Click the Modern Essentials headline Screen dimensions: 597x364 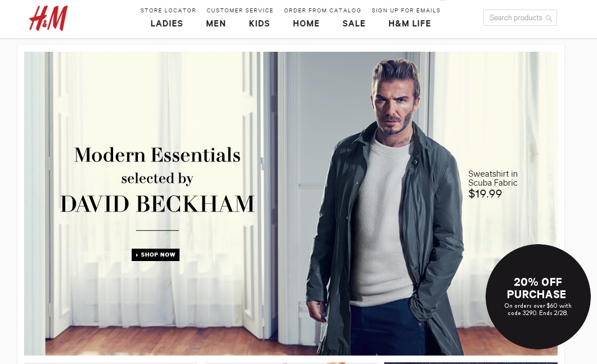[x=157, y=155]
